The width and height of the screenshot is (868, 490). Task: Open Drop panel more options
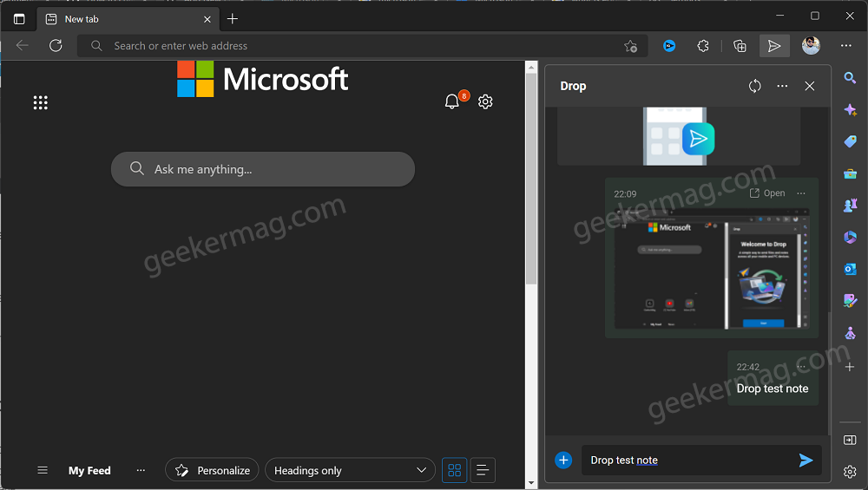pyautogui.click(x=782, y=86)
